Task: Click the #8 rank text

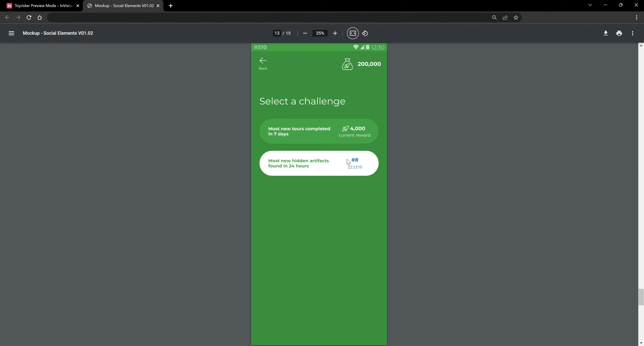Action: click(x=355, y=160)
